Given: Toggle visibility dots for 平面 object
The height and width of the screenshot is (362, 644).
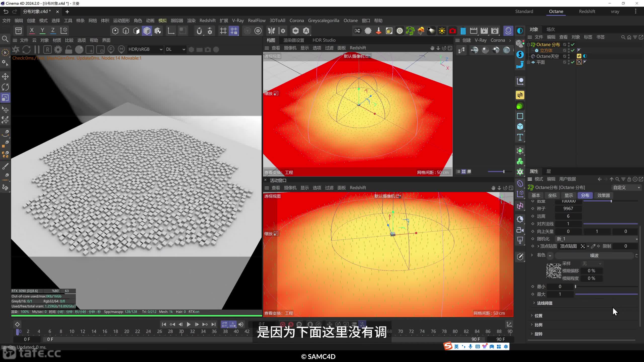Looking at the screenshot, I should [x=569, y=62].
